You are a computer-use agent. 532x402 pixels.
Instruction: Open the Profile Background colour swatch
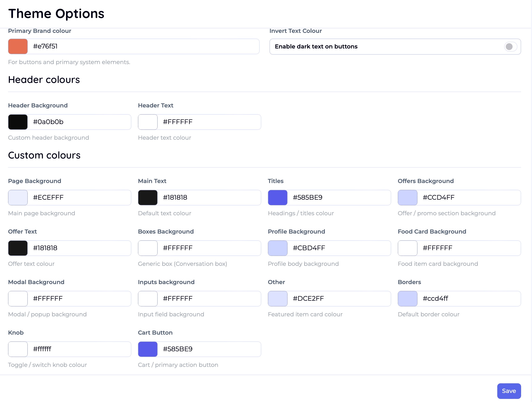[278, 248]
